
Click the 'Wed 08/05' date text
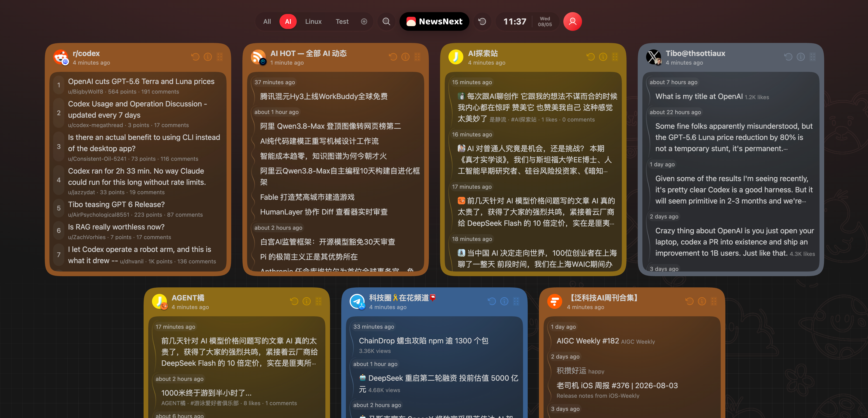545,21
